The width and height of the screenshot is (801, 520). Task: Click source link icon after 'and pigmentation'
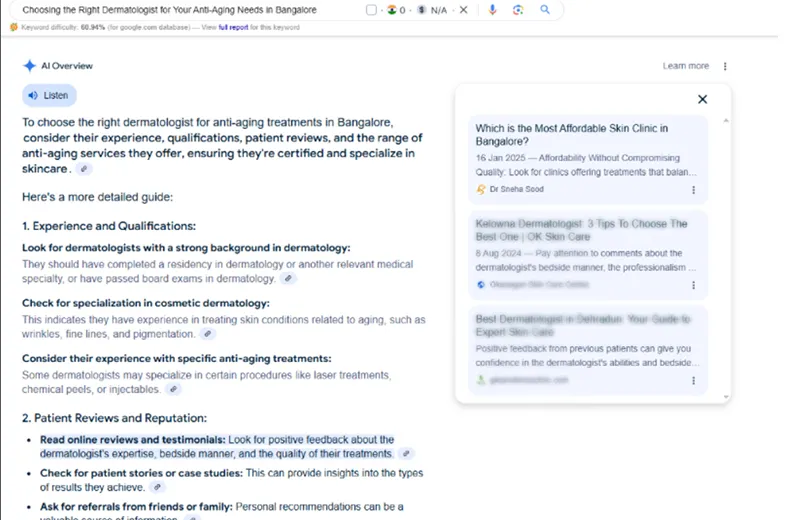[x=207, y=334]
